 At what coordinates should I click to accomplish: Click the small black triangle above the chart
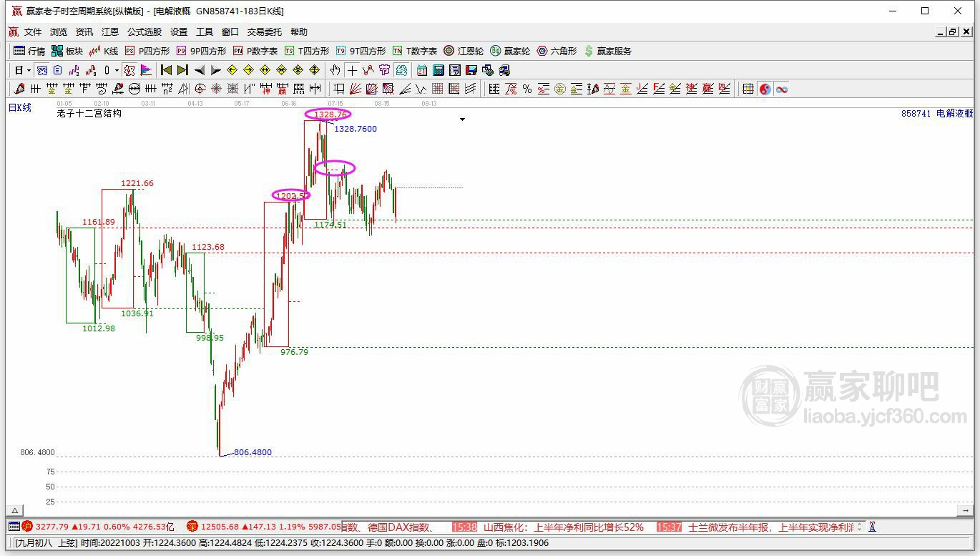[x=462, y=120]
